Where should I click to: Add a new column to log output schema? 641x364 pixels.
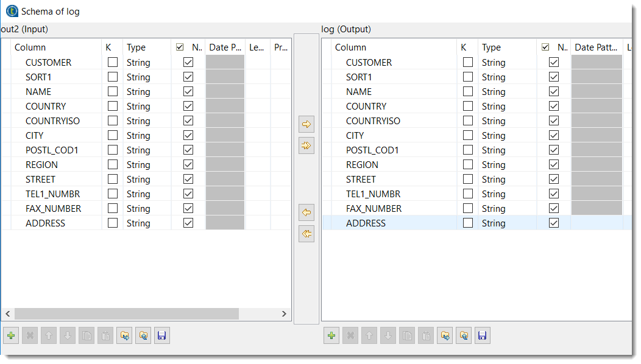331,336
